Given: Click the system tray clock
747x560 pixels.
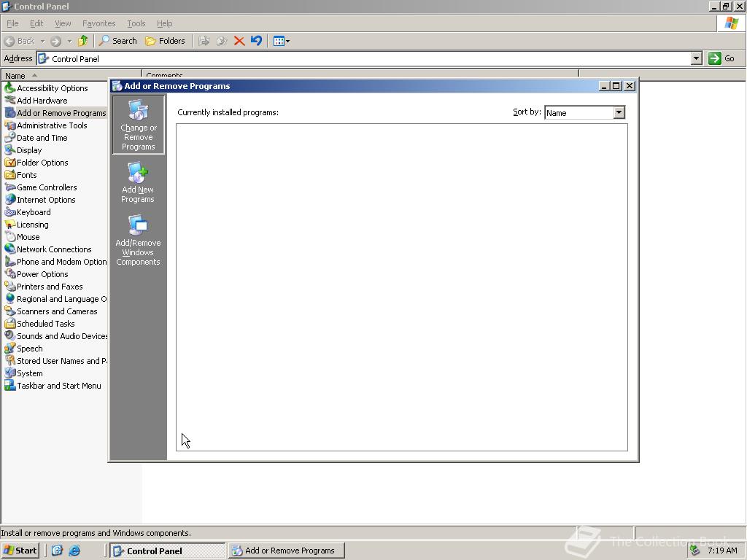Looking at the screenshot, I should point(722,551).
